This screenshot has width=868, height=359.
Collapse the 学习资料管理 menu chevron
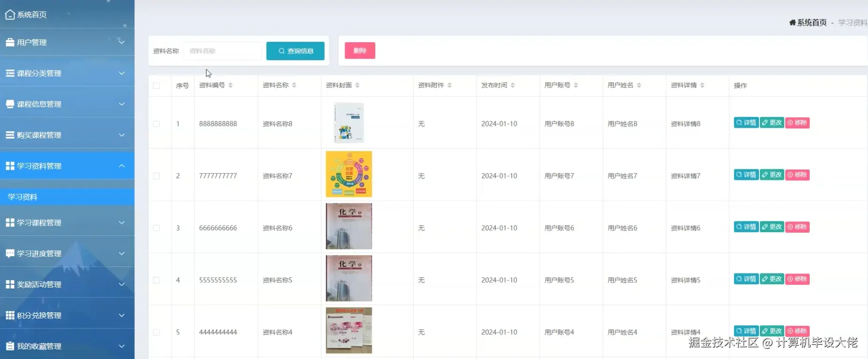click(x=122, y=166)
